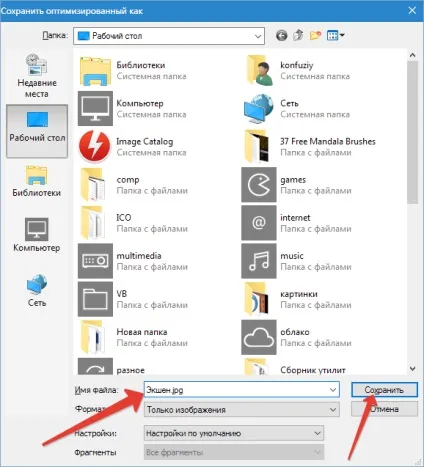Expand the Папка location dropdown
The width and height of the screenshot is (424, 467).
[x=258, y=36]
